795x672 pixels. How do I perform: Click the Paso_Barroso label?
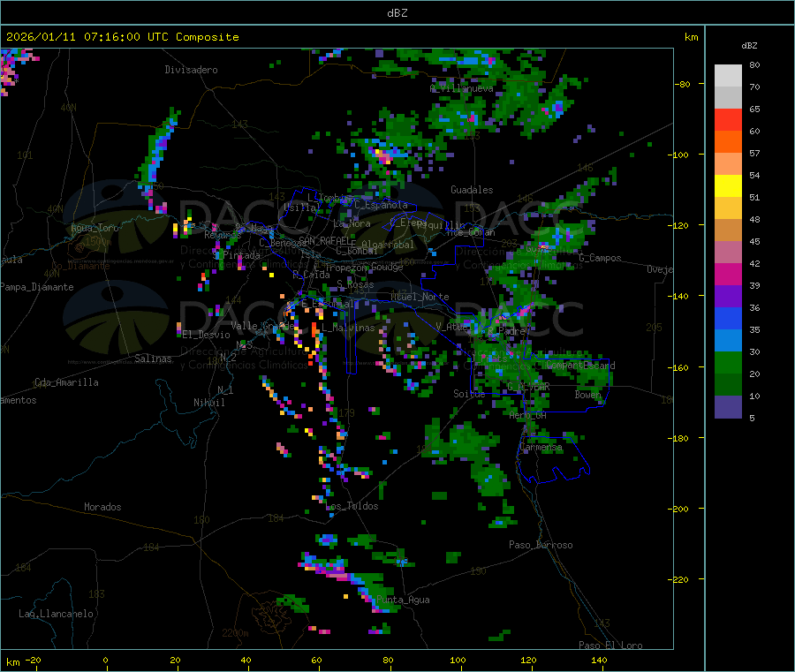pos(541,546)
